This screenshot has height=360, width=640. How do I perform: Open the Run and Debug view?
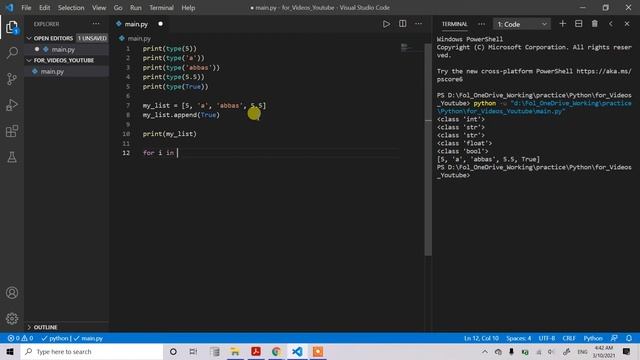(12, 105)
